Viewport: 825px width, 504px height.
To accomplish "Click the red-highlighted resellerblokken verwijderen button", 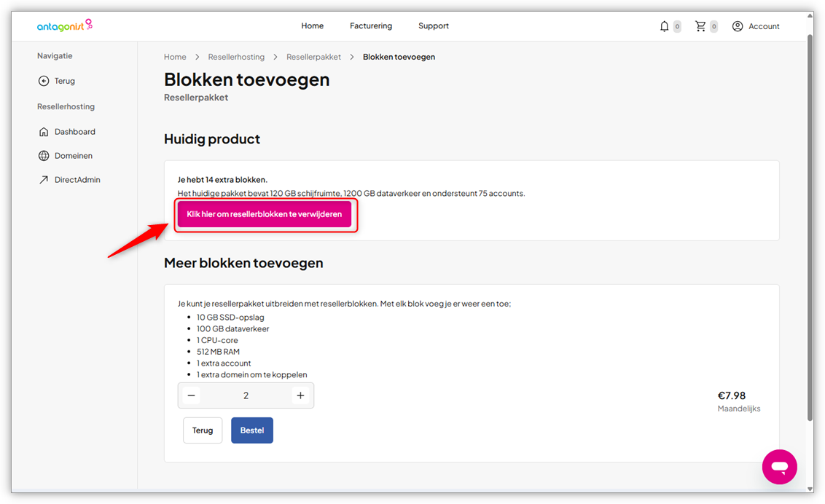I will (x=265, y=214).
